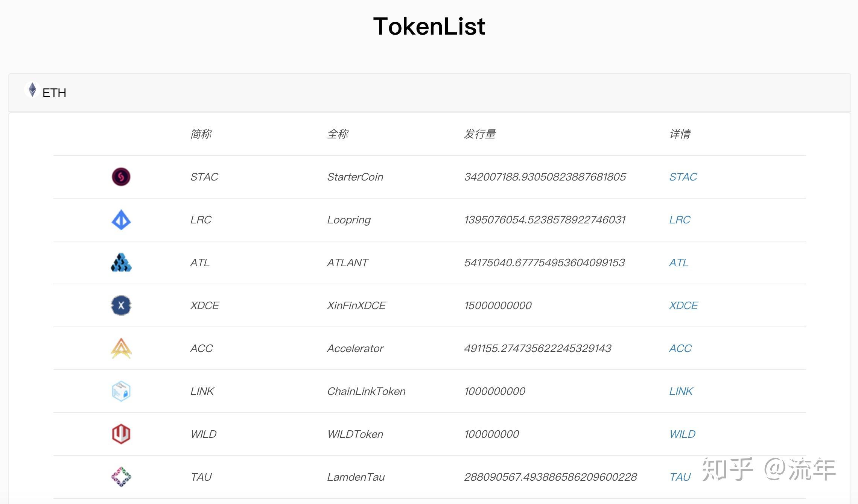This screenshot has height=504, width=858.
Task: Open XDCE detail link
Action: pyautogui.click(x=683, y=305)
